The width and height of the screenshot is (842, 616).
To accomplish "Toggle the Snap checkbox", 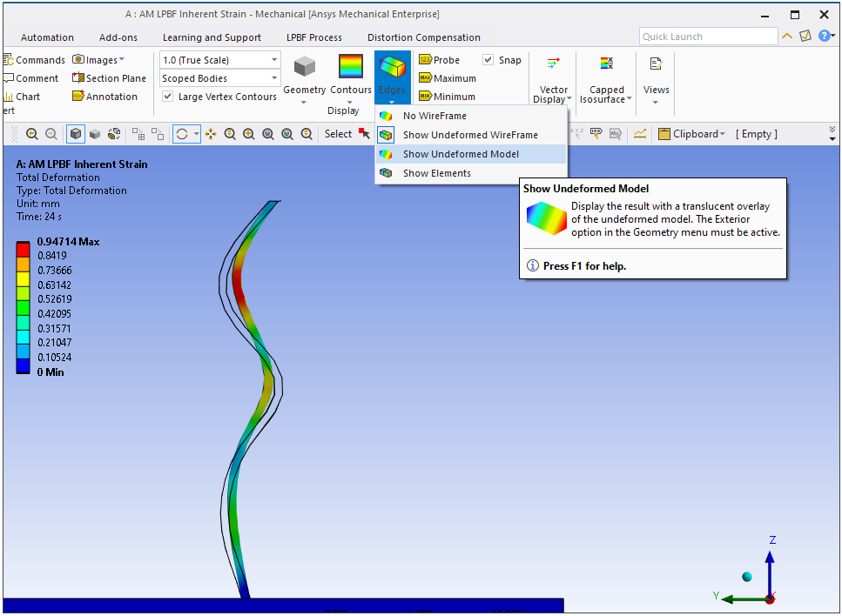I will tap(488, 59).
